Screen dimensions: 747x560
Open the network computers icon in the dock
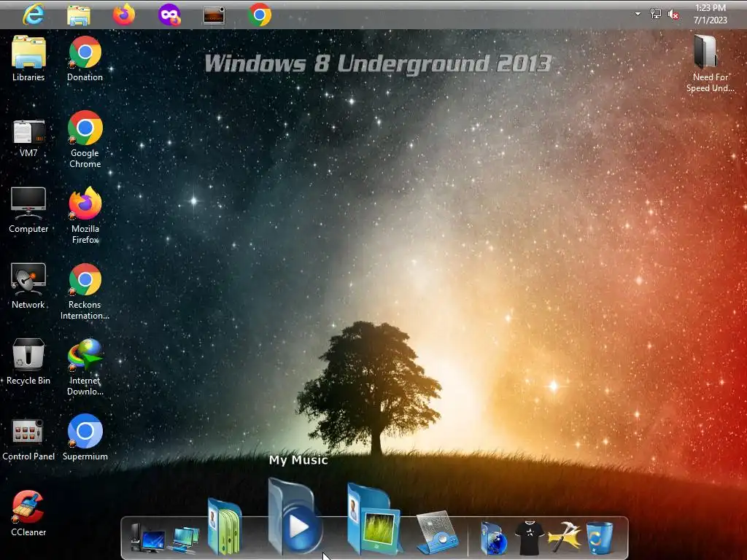click(x=185, y=540)
